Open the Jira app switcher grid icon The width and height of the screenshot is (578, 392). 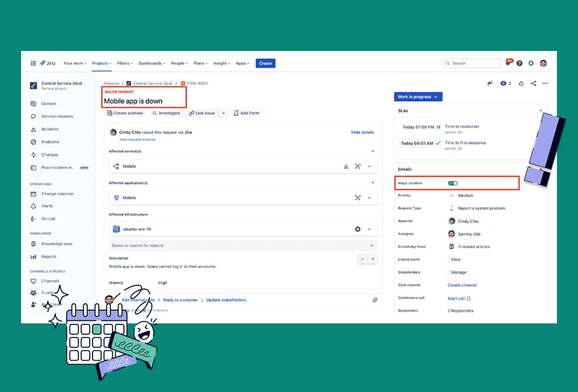[33, 63]
